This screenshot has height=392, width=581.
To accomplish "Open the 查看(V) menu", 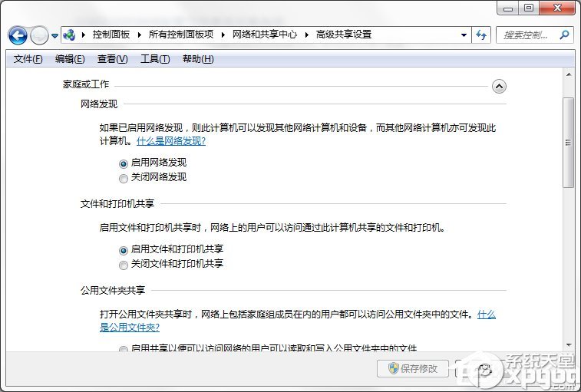I will click(x=112, y=59).
